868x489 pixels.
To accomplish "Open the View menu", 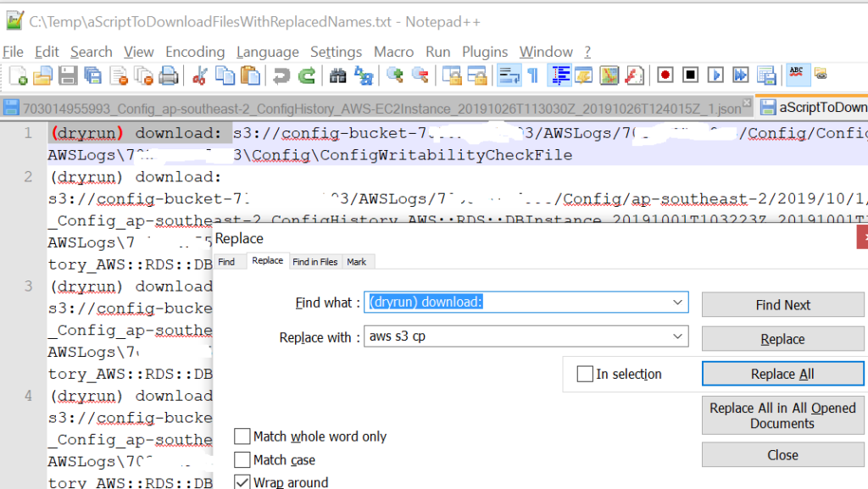I will coord(138,52).
